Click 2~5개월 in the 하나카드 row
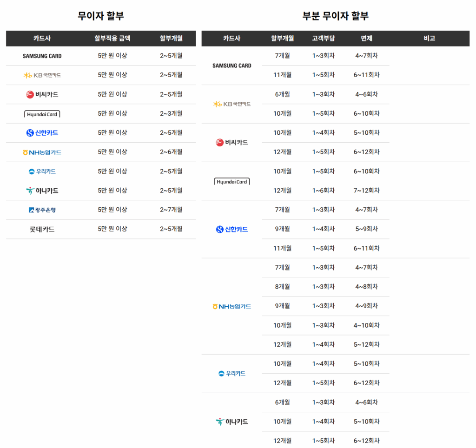The width and height of the screenshot is (476, 448). click(x=171, y=191)
